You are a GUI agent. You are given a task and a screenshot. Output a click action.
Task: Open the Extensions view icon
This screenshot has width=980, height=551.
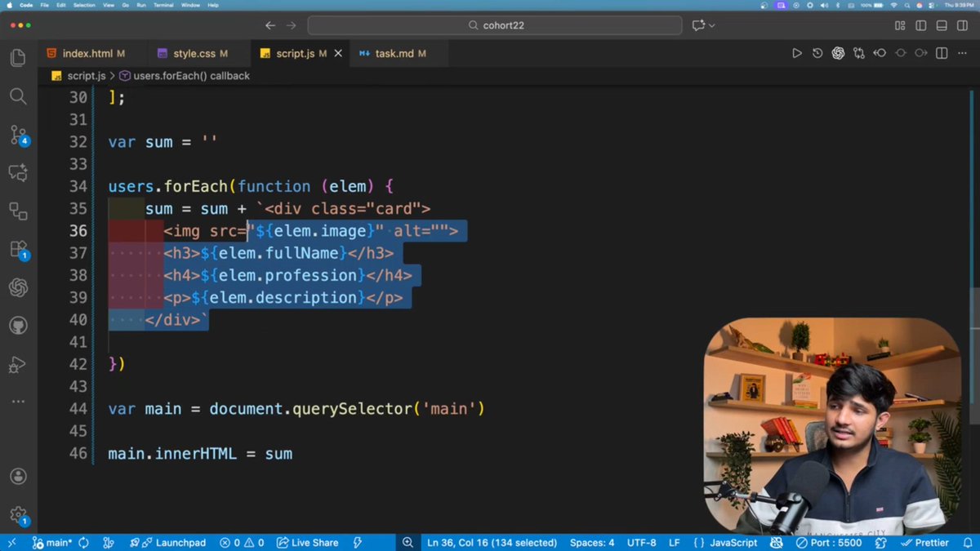pos(18,249)
